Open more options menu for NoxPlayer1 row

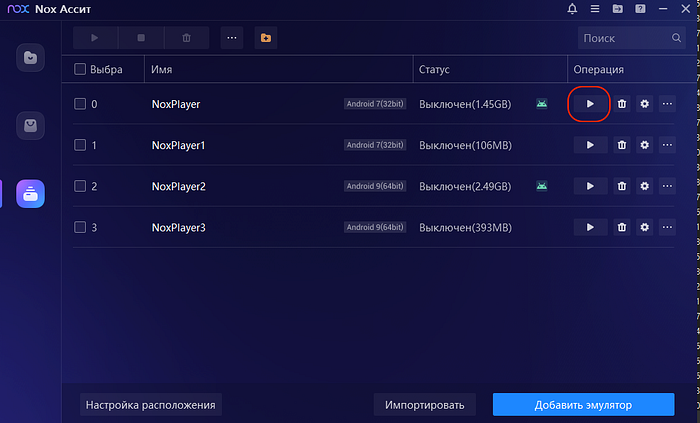667,145
